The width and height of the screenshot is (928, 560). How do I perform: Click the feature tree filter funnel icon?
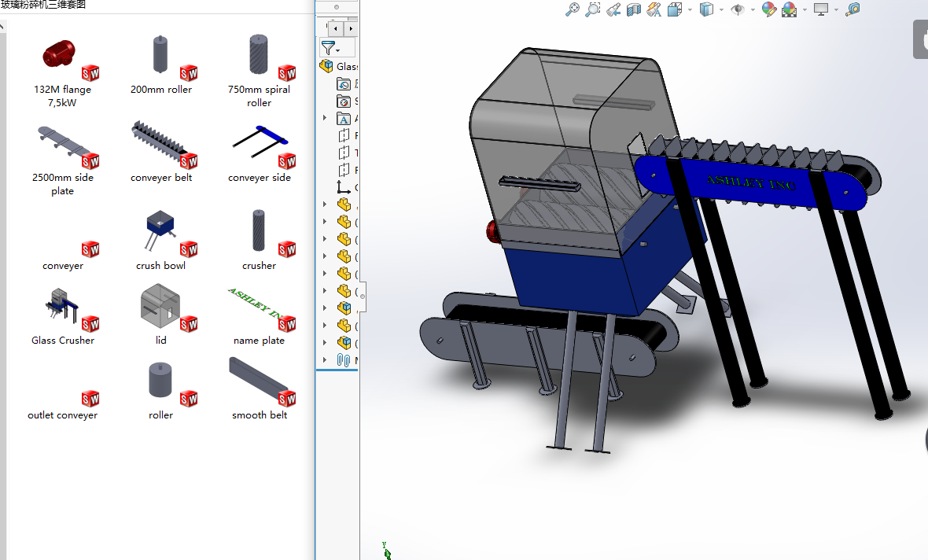click(x=329, y=47)
